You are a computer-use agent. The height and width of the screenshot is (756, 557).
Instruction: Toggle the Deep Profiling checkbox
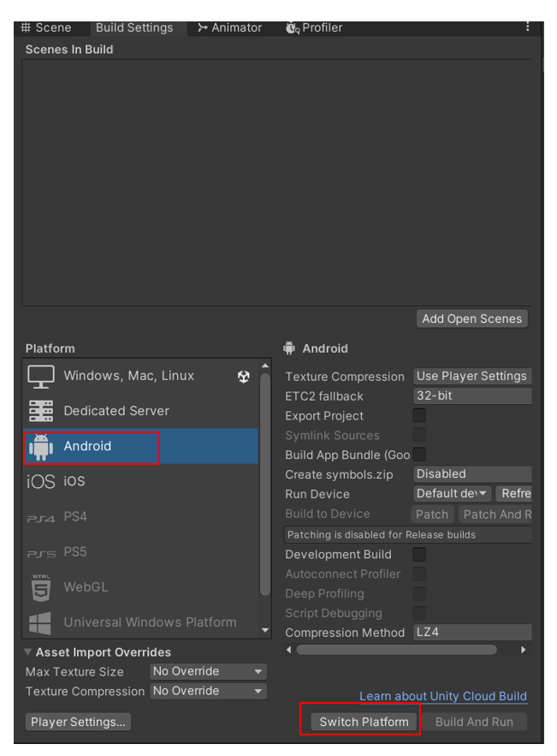coord(419,593)
